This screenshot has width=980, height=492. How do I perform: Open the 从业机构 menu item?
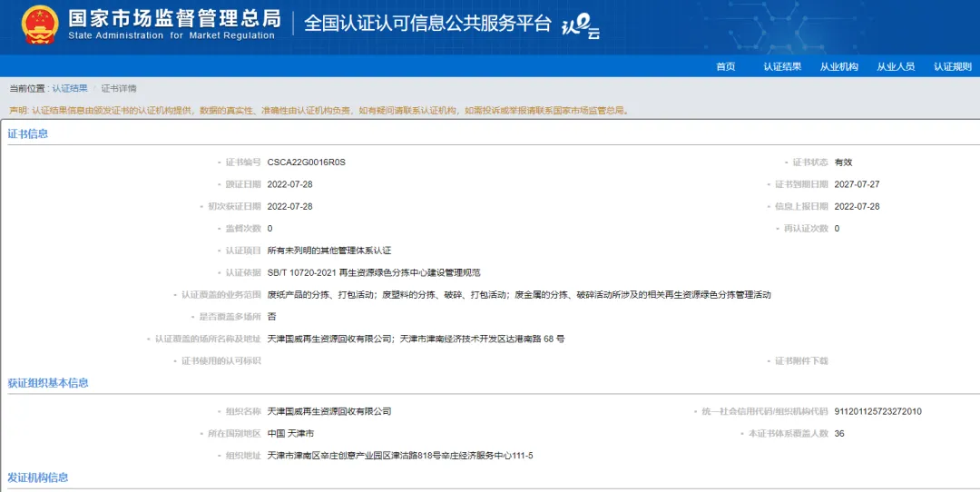point(838,67)
